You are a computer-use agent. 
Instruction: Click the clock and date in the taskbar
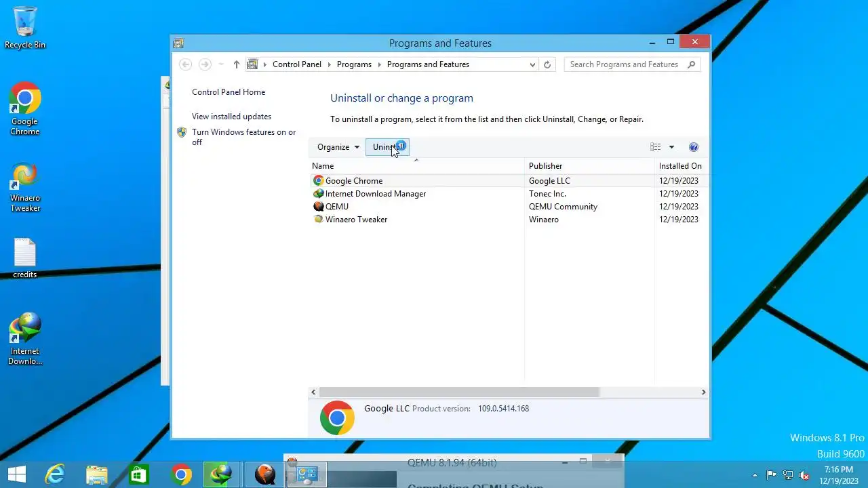(x=839, y=474)
